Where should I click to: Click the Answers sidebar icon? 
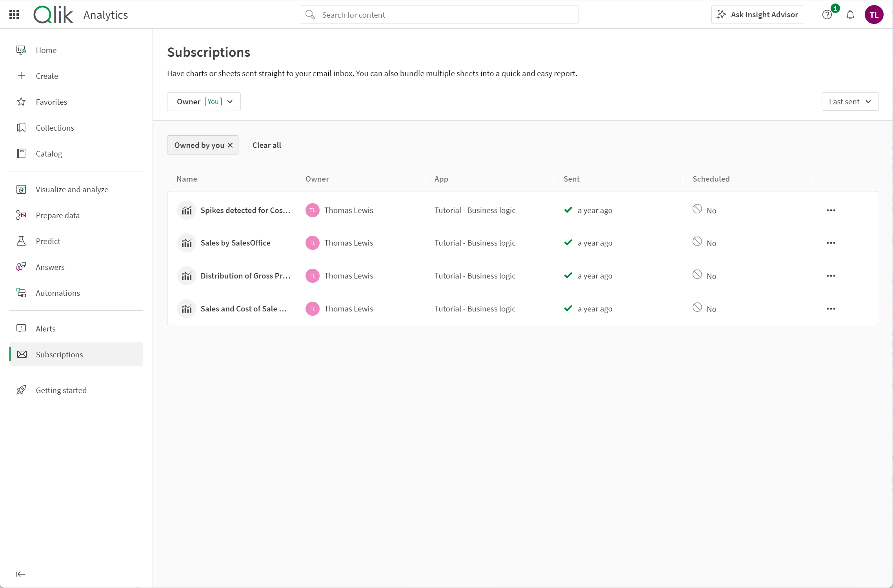point(21,267)
